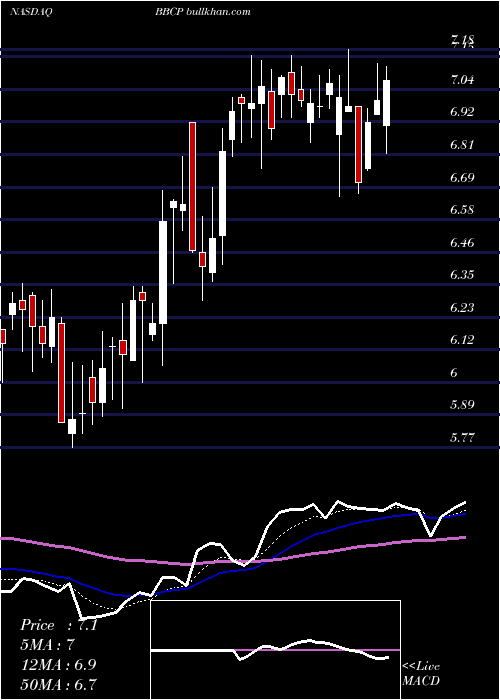
Task: Click the 6.12 price axis label
Action: tap(462, 340)
